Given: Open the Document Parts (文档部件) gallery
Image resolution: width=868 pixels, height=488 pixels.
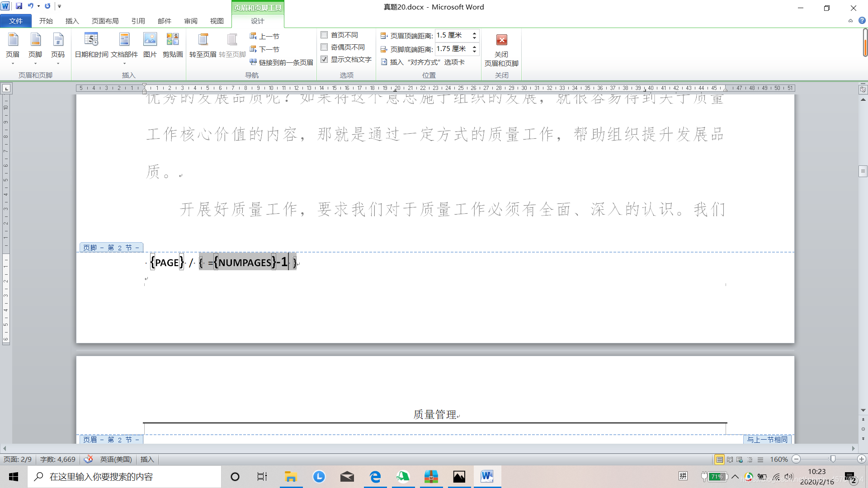Looking at the screenshot, I should pos(124,46).
